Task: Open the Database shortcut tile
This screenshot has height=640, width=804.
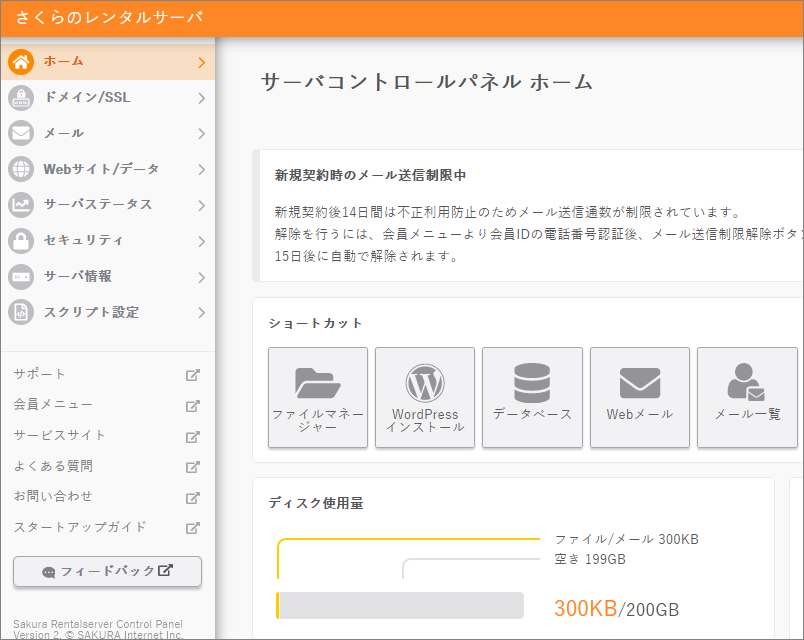Action: pyautogui.click(x=532, y=397)
